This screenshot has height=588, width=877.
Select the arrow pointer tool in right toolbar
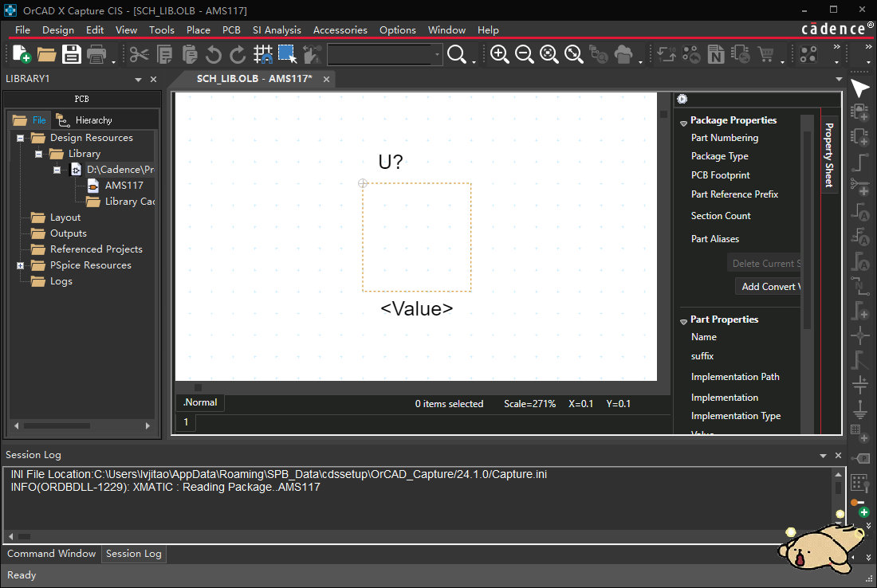pyautogui.click(x=859, y=88)
